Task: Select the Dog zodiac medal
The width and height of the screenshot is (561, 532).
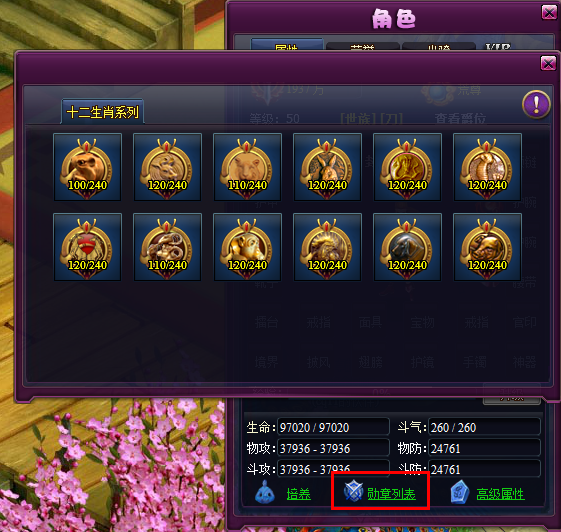Action: point(407,247)
